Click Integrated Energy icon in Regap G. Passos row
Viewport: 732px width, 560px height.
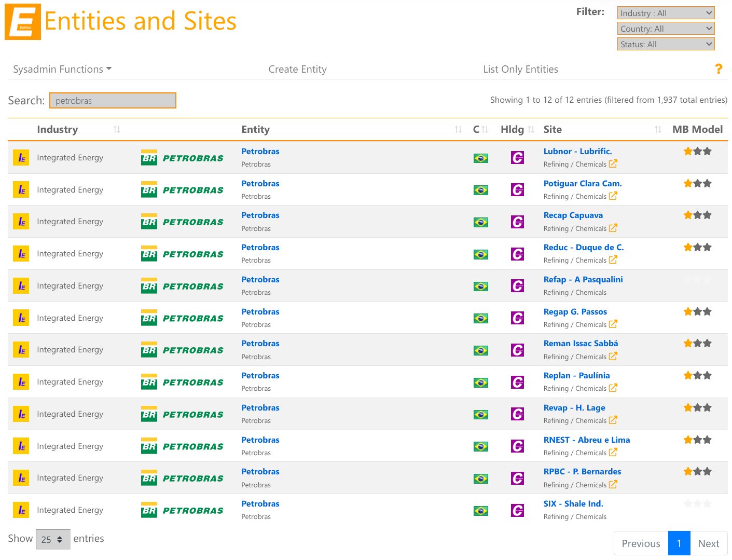pyautogui.click(x=21, y=318)
